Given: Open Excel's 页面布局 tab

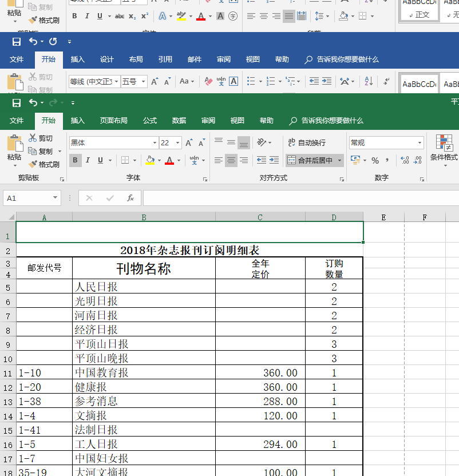Looking at the screenshot, I should point(114,121).
